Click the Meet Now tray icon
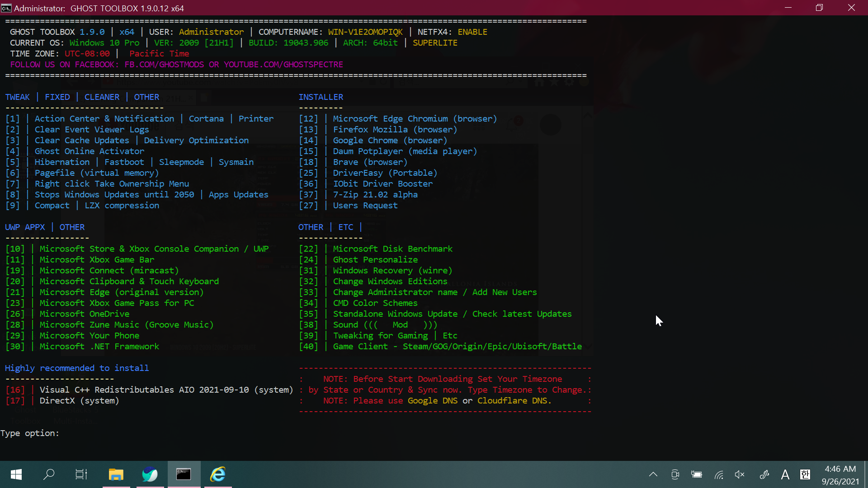This screenshot has height=488, width=868. coord(675,474)
